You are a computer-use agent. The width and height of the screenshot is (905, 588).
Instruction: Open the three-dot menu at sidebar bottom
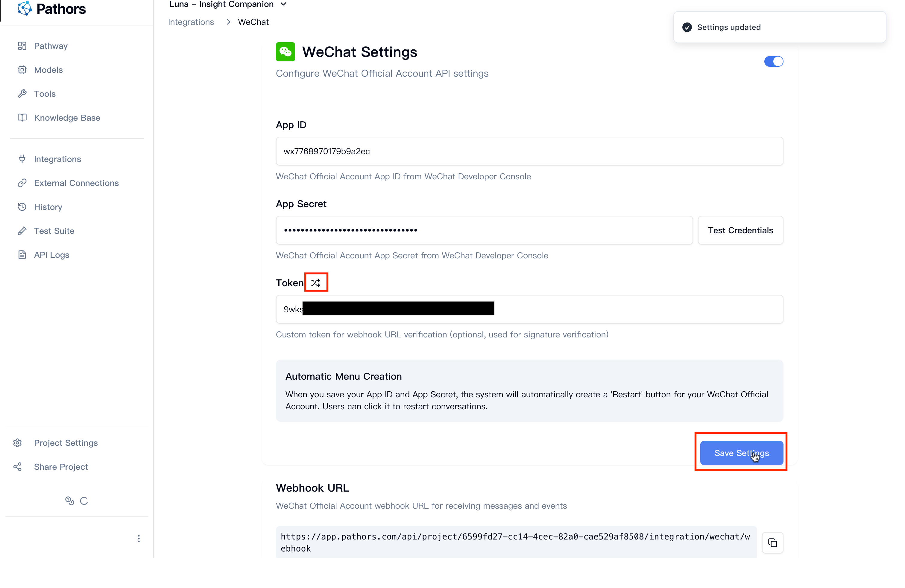click(139, 539)
